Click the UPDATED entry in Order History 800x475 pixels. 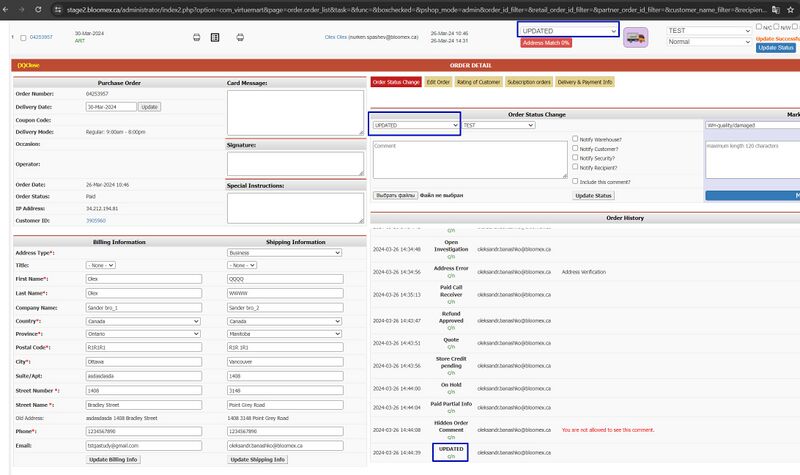tap(451, 449)
